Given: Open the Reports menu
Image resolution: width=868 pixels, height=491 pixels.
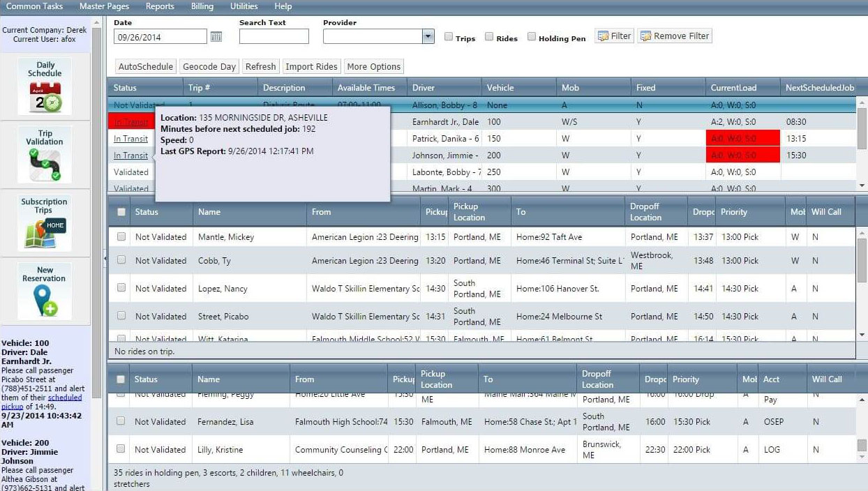Looking at the screenshot, I should [x=159, y=6].
